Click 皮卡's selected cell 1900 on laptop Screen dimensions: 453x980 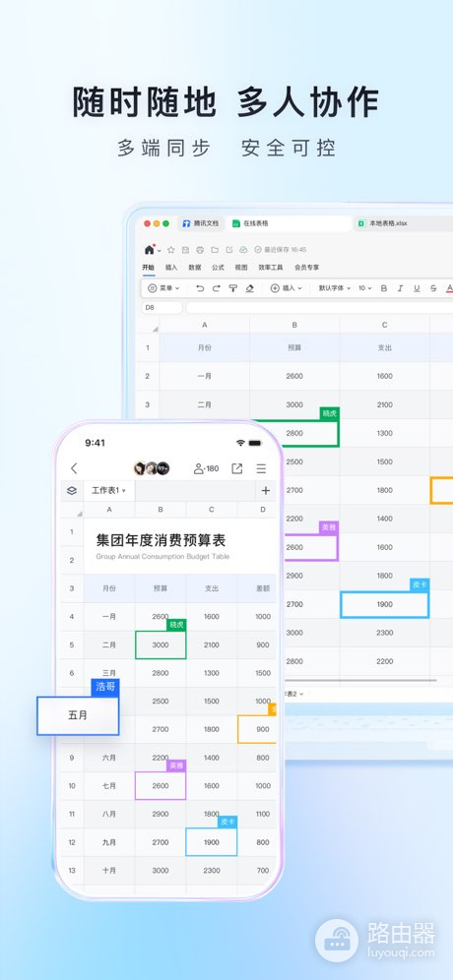click(x=385, y=604)
